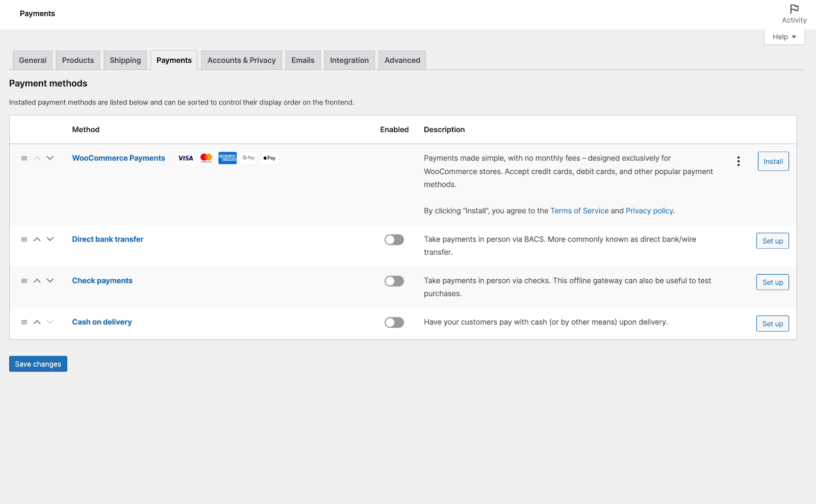Install WooCommerce Payments

point(773,162)
